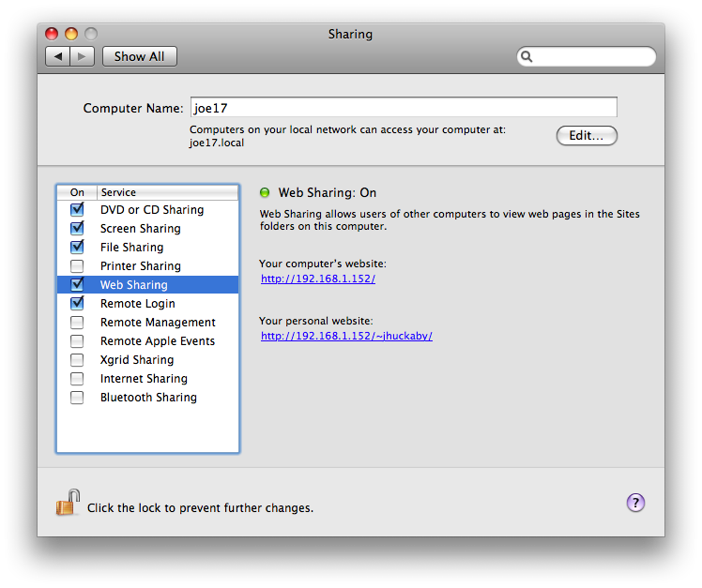
Task: Disable the Screen Sharing checkbox
Action: (77, 229)
